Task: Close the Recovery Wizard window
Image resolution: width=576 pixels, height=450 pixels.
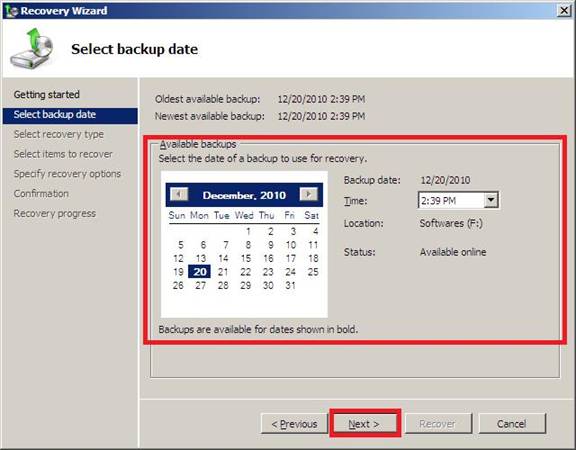Action: pyautogui.click(x=564, y=10)
